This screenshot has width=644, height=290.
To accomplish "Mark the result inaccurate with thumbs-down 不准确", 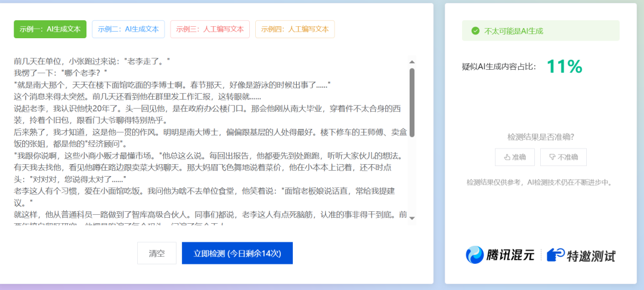I will coord(563,158).
